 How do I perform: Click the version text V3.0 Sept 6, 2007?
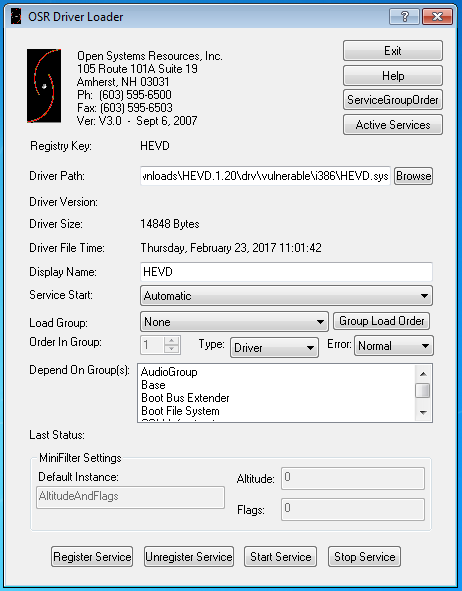click(x=137, y=121)
